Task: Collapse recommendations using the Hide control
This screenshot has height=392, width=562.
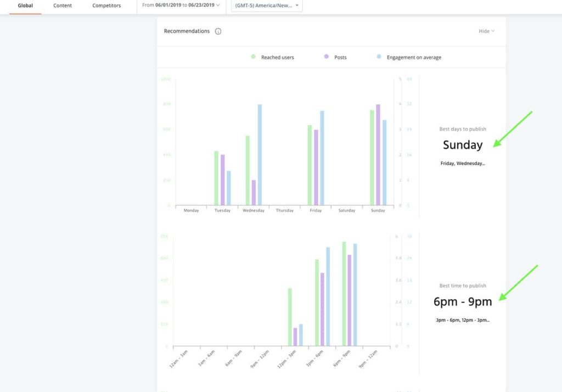Action: [x=486, y=31]
